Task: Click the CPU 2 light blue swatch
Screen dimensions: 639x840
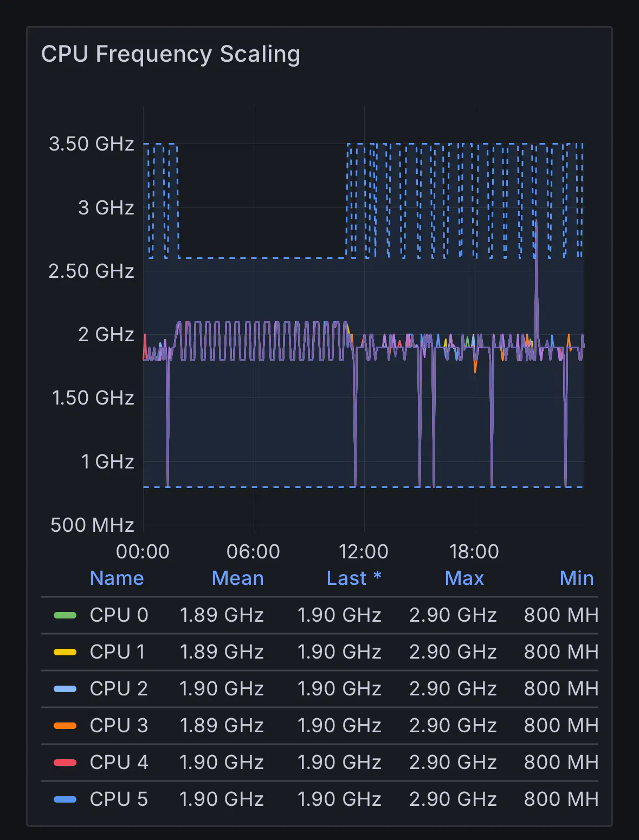Action: pos(65,689)
